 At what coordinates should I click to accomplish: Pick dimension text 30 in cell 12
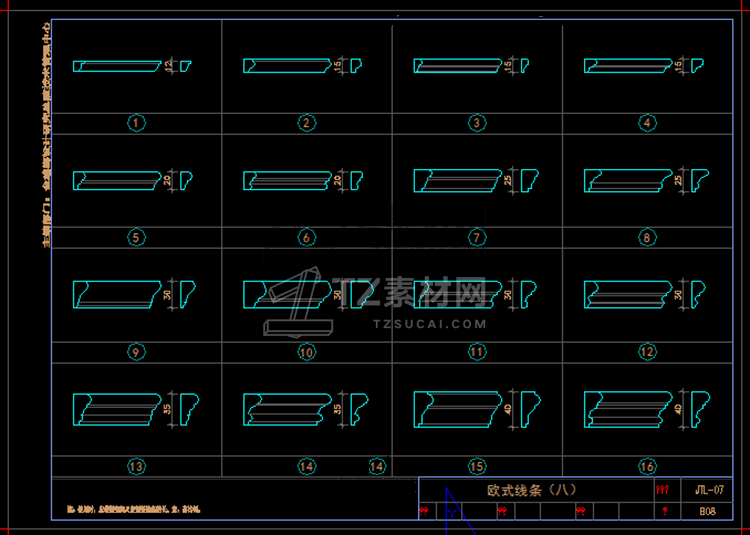(678, 295)
